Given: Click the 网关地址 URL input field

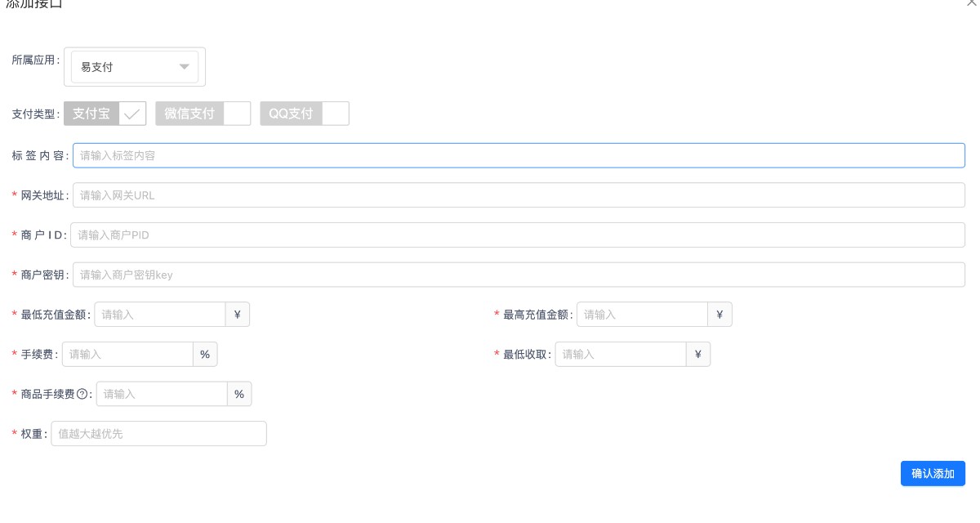Looking at the screenshot, I should click(519, 195).
